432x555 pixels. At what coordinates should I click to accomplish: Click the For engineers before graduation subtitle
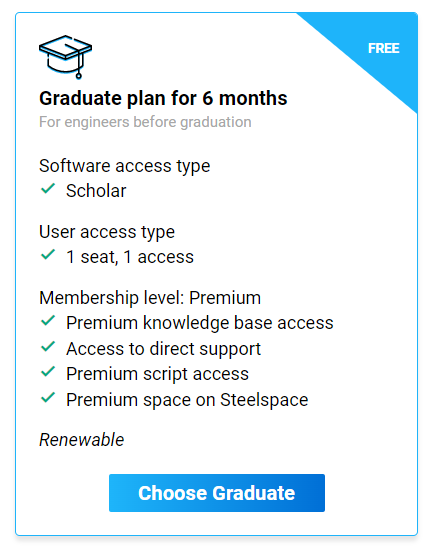click(x=145, y=122)
